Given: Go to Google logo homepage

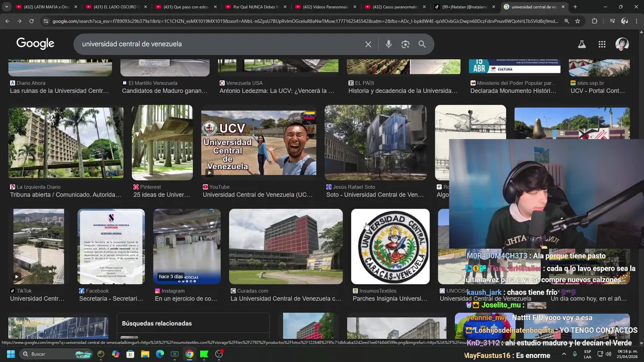Looking at the screenshot, I should (35, 44).
